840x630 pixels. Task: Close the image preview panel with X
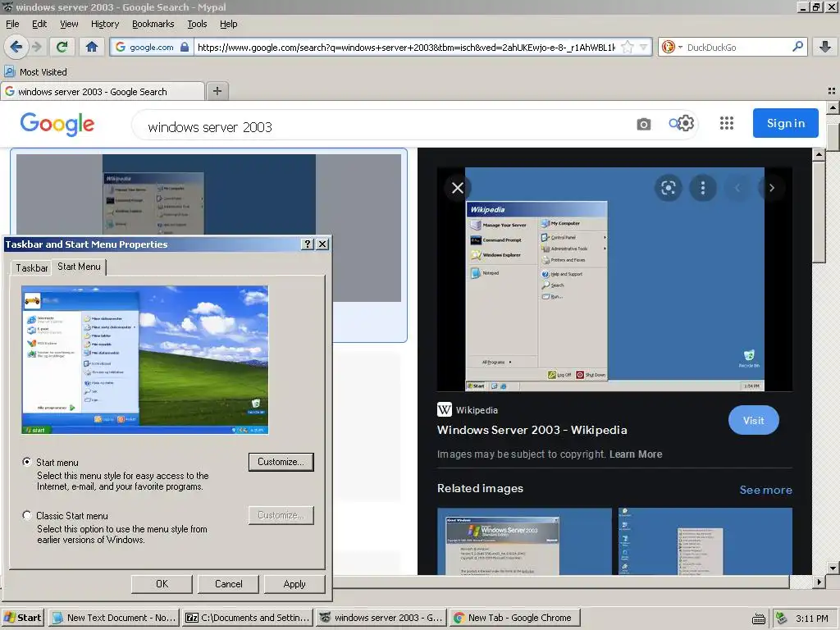pos(458,188)
